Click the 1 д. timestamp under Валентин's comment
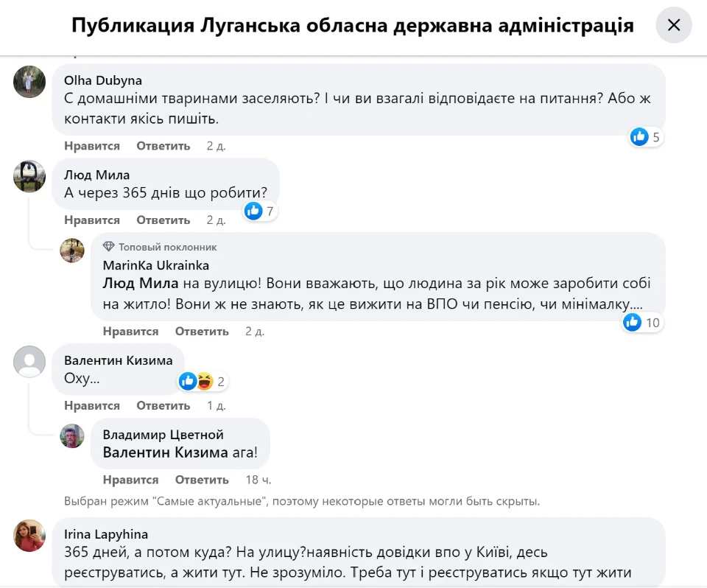This screenshot has height=588, width=707. (215, 405)
